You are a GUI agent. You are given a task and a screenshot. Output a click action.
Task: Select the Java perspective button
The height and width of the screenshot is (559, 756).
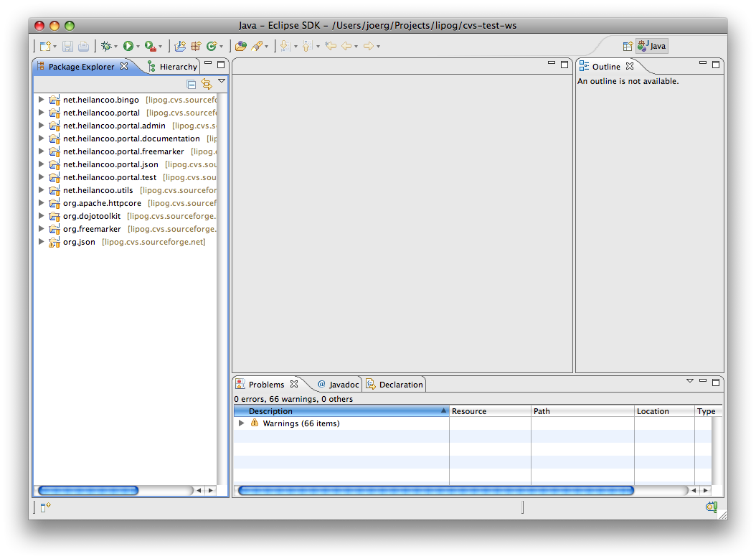[x=652, y=46]
